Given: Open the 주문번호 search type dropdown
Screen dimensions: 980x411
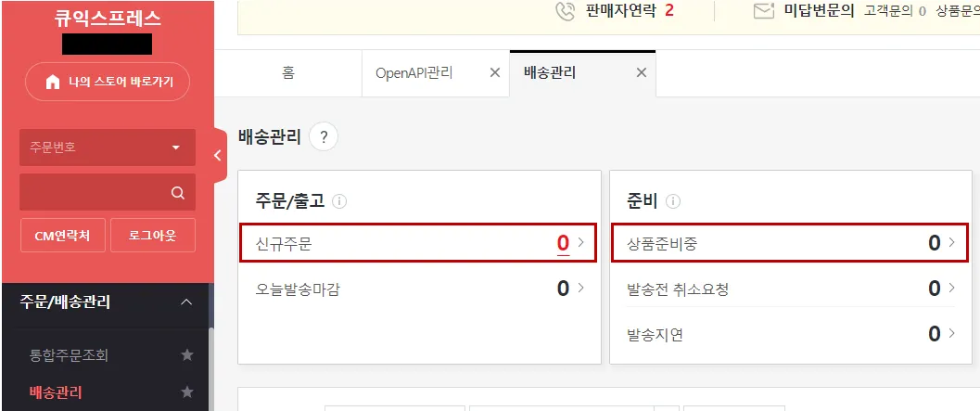Looking at the screenshot, I should point(108,148).
